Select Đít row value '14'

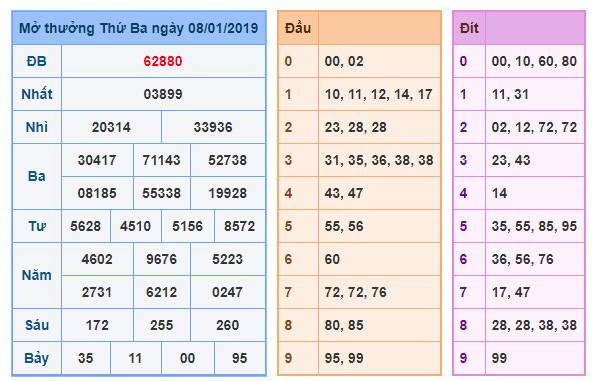[499, 193]
